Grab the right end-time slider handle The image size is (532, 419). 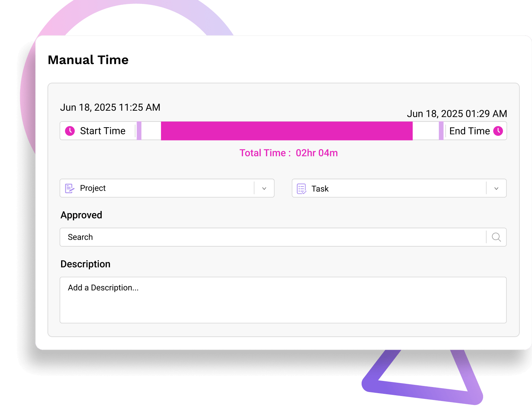point(441,131)
